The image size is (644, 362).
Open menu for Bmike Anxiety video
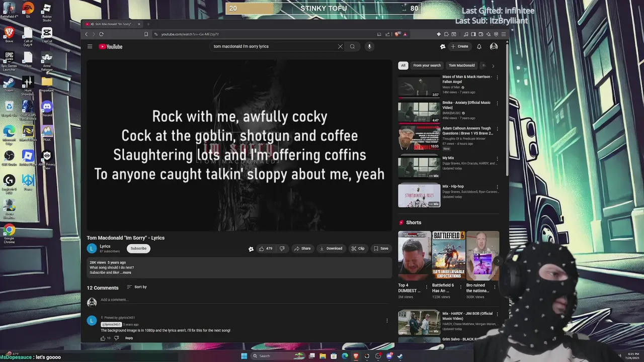click(x=497, y=103)
